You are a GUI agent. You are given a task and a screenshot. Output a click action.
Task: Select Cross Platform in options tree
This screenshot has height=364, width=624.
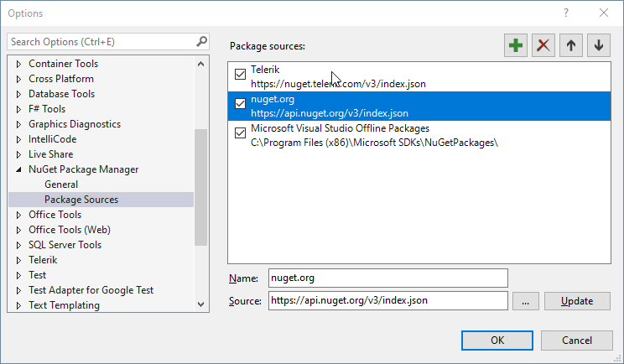tap(61, 79)
